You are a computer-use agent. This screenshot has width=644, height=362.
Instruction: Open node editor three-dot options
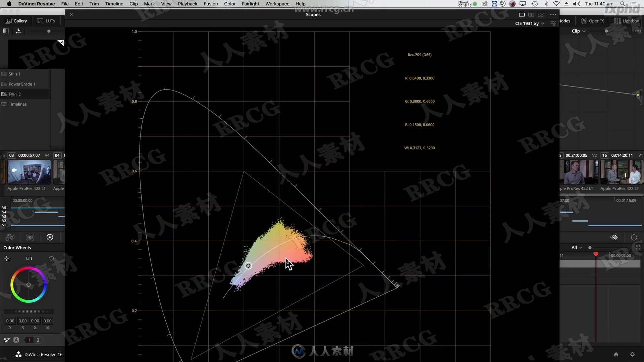click(638, 31)
